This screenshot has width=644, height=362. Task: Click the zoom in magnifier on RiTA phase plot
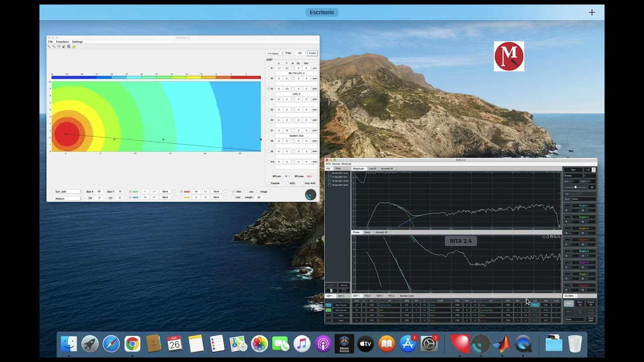coord(559,237)
